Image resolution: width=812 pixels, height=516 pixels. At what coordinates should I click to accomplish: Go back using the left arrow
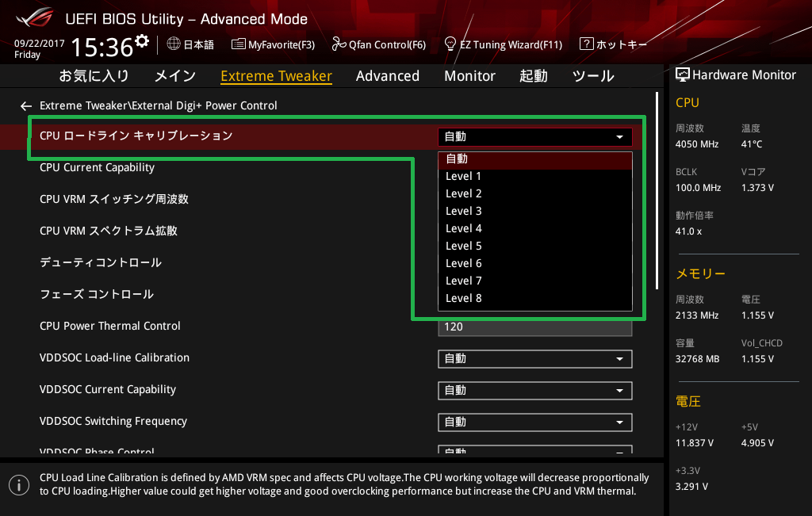26,106
